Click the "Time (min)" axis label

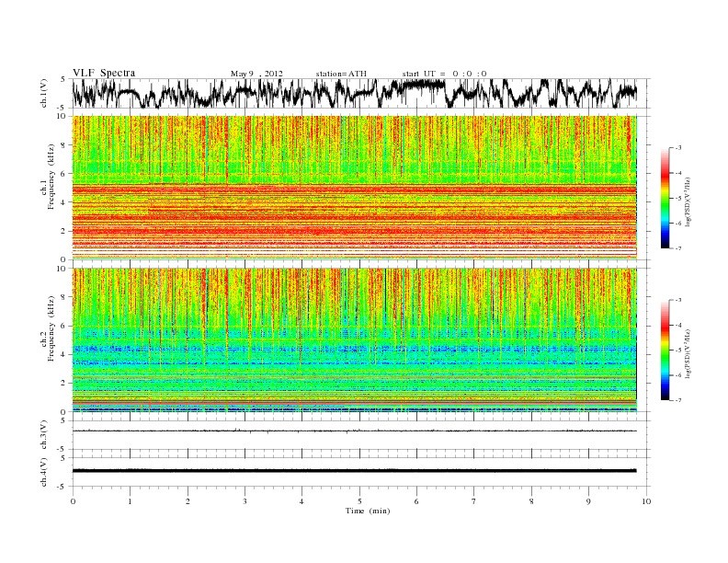click(x=368, y=511)
